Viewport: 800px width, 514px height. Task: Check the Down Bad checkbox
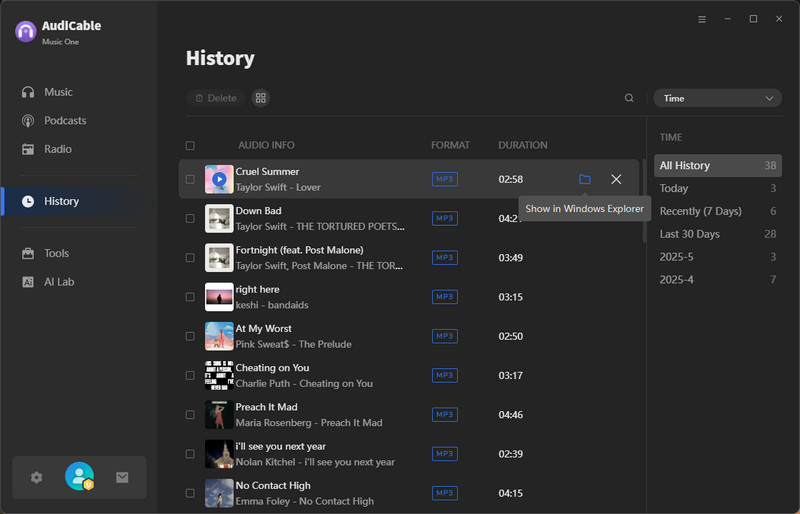[190, 218]
